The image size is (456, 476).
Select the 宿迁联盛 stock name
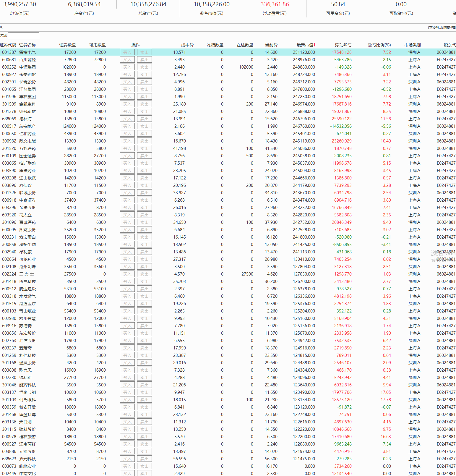(27, 163)
